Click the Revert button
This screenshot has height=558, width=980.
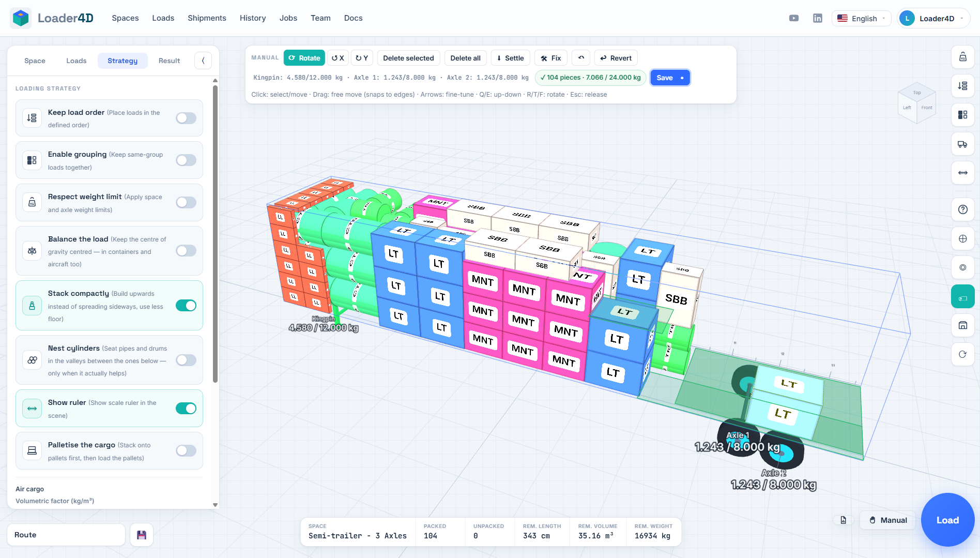click(616, 58)
